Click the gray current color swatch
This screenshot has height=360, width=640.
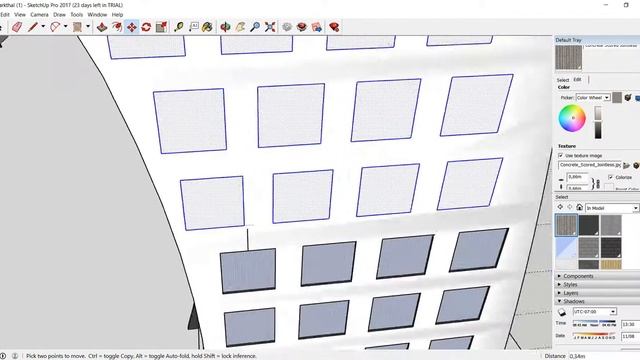(617, 98)
